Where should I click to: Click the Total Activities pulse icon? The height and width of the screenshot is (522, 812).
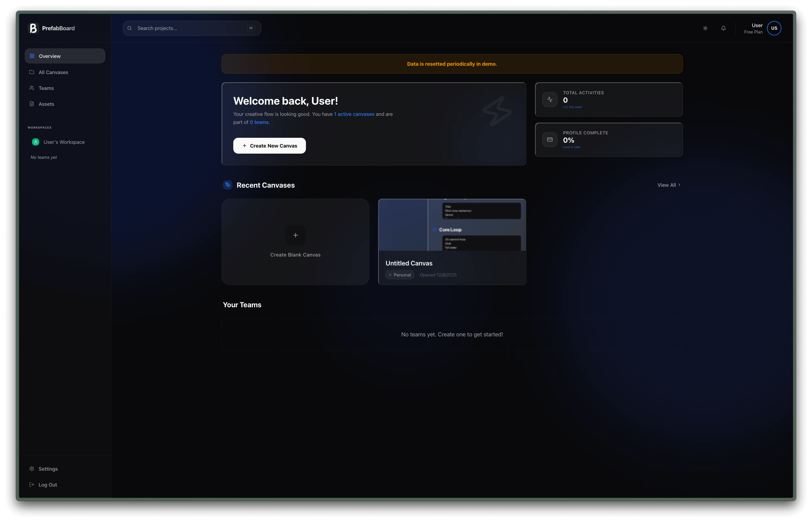click(x=550, y=100)
